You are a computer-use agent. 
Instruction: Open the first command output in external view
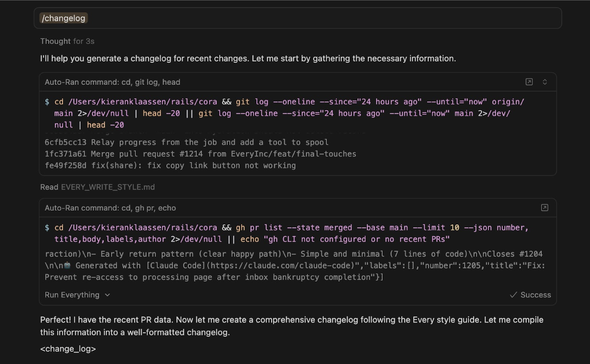(529, 81)
